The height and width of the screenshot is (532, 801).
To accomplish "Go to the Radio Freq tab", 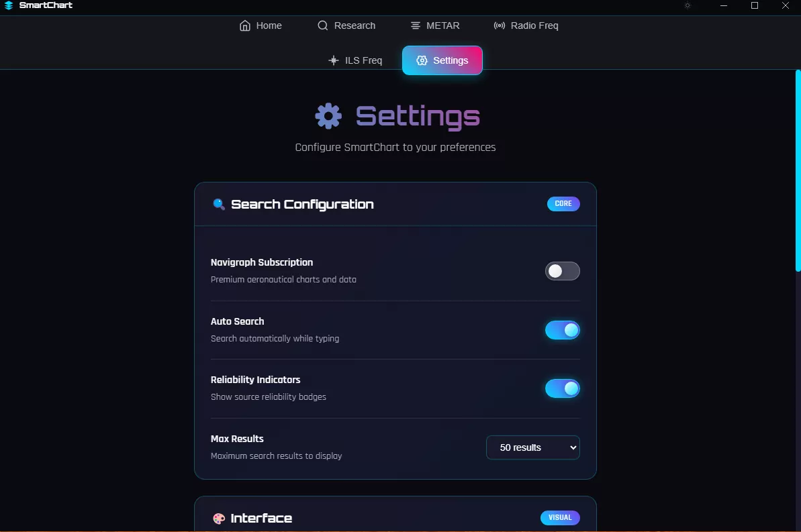I will tap(526, 25).
